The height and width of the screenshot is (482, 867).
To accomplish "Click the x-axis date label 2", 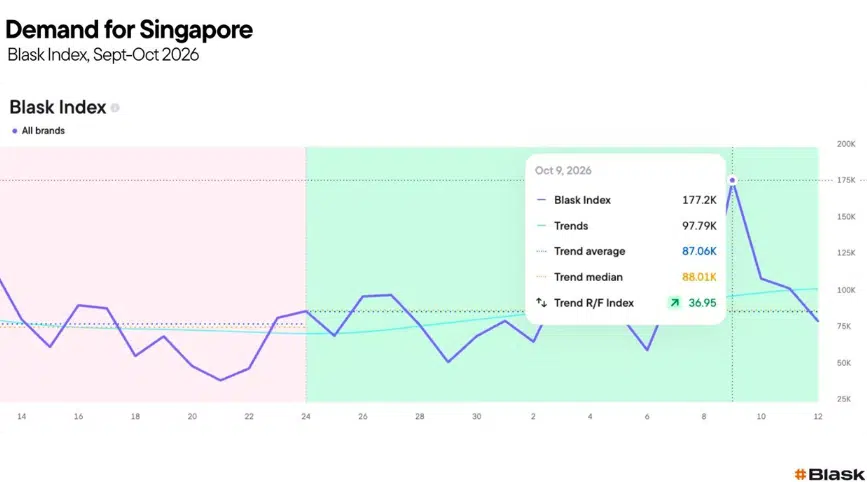I will (533, 416).
